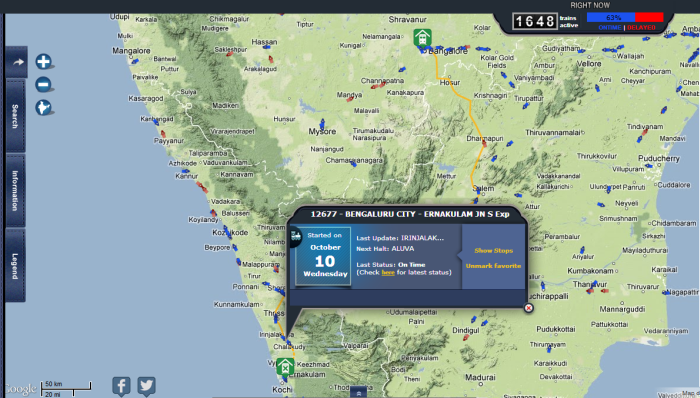The width and height of the screenshot is (700, 398).
Task: Click the Ernakulam destination station icon
Action: pyautogui.click(x=285, y=367)
